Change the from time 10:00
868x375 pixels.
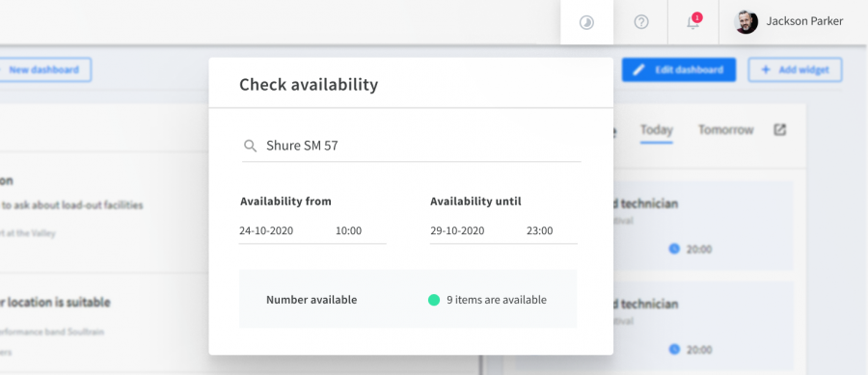pos(349,230)
